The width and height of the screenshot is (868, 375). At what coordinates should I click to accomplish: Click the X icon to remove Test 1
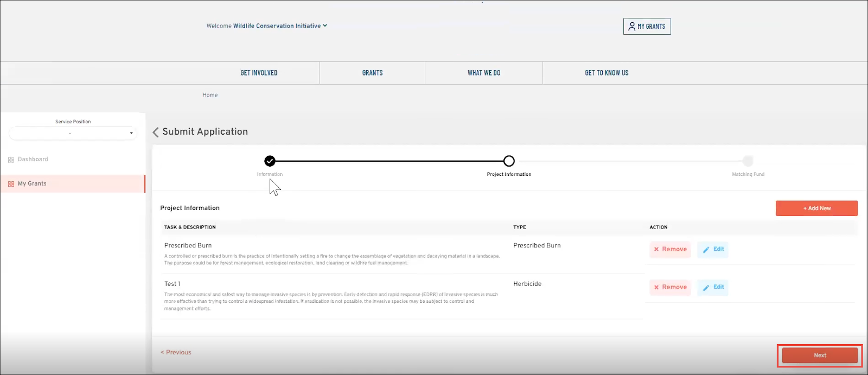656,287
